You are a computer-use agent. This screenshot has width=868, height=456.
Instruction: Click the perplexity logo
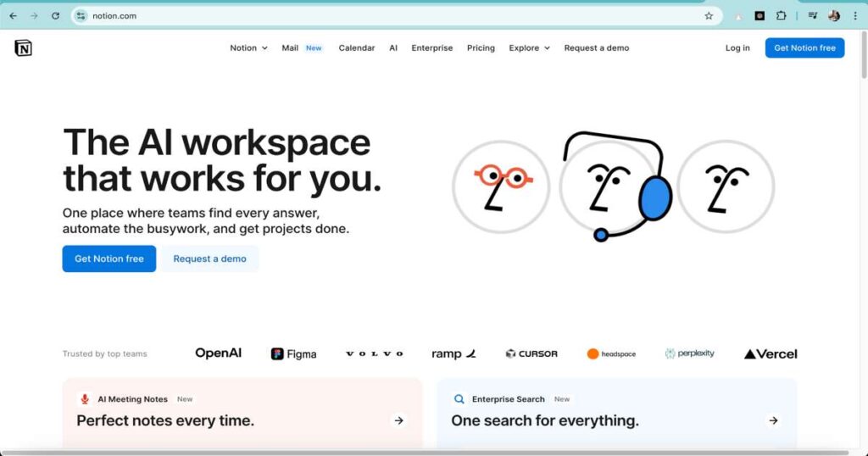click(689, 353)
